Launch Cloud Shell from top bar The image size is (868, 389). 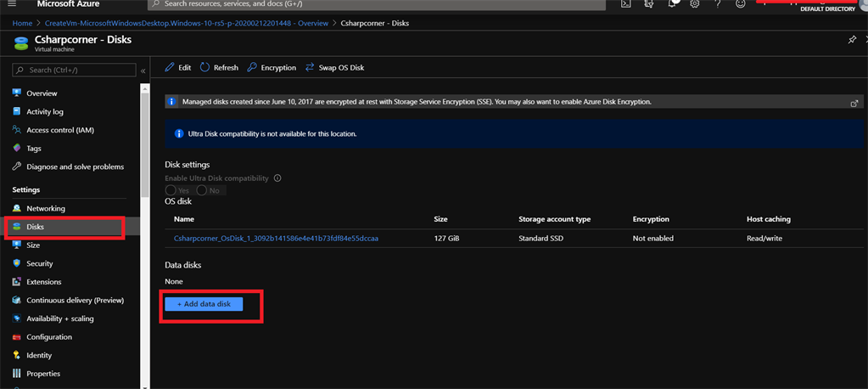(x=625, y=3)
